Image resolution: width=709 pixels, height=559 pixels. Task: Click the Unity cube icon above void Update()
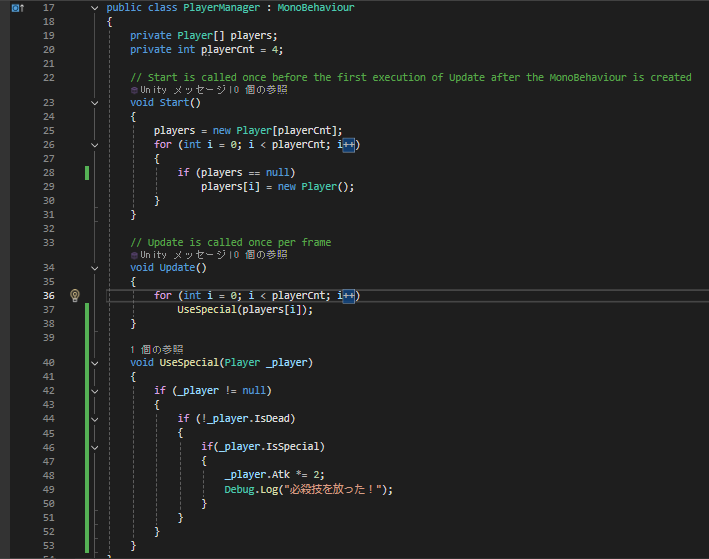click(x=134, y=255)
